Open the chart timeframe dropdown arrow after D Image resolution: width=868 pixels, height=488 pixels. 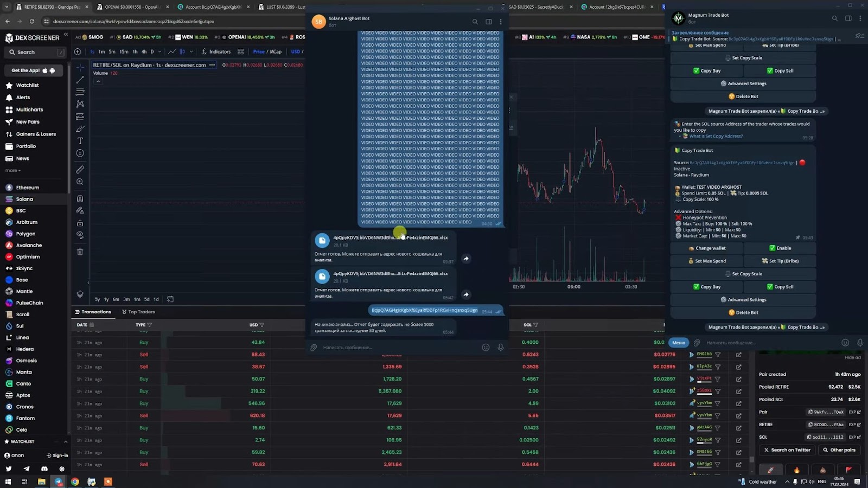click(x=159, y=52)
